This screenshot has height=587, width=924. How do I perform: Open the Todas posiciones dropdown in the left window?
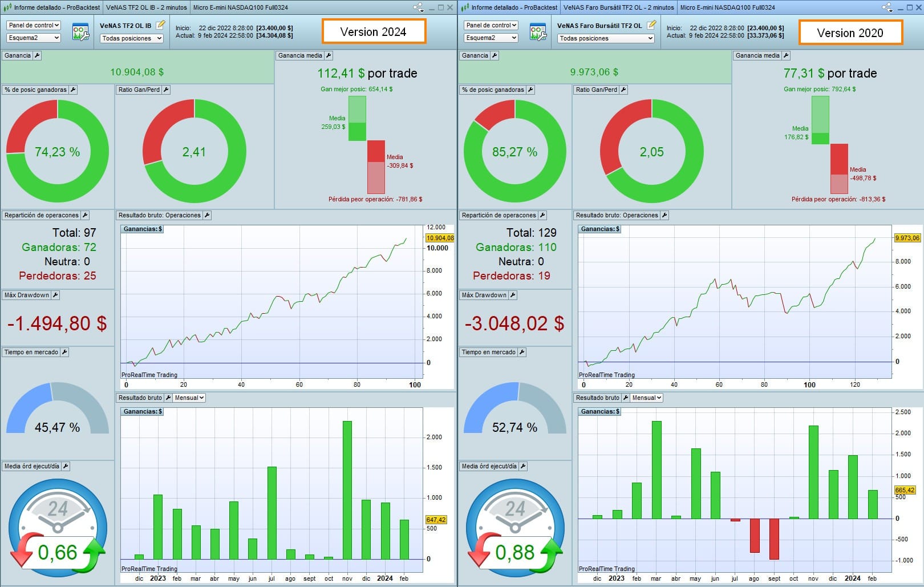click(x=132, y=38)
